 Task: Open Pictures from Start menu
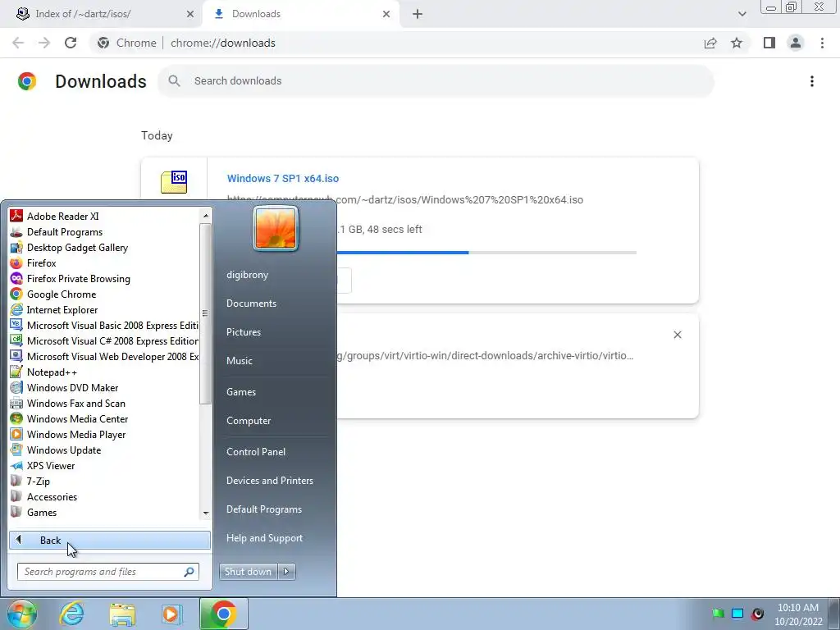(x=243, y=332)
